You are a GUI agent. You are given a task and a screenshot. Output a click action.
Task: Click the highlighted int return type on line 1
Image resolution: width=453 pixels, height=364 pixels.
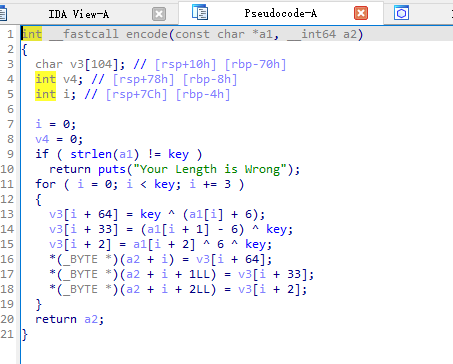coord(32,34)
